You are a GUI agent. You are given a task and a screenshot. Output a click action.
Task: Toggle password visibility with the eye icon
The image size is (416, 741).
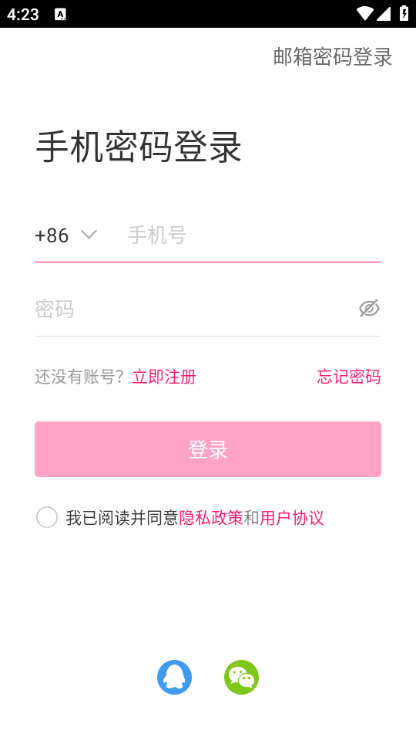pyautogui.click(x=369, y=308)
